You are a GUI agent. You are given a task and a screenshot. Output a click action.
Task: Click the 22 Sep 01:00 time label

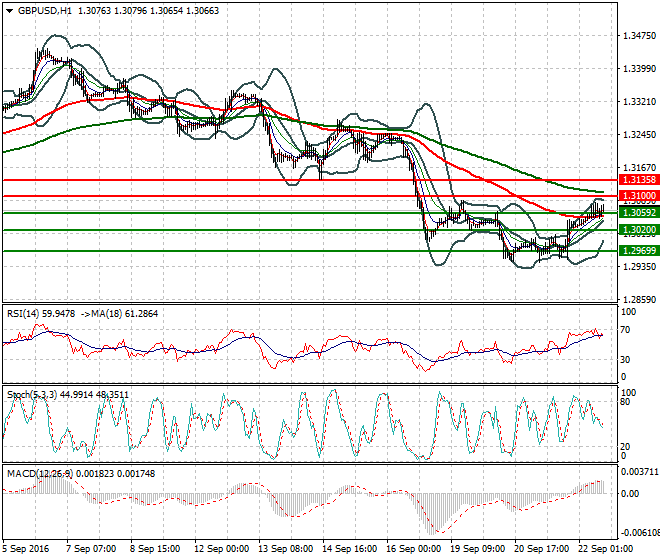point(605,549)
